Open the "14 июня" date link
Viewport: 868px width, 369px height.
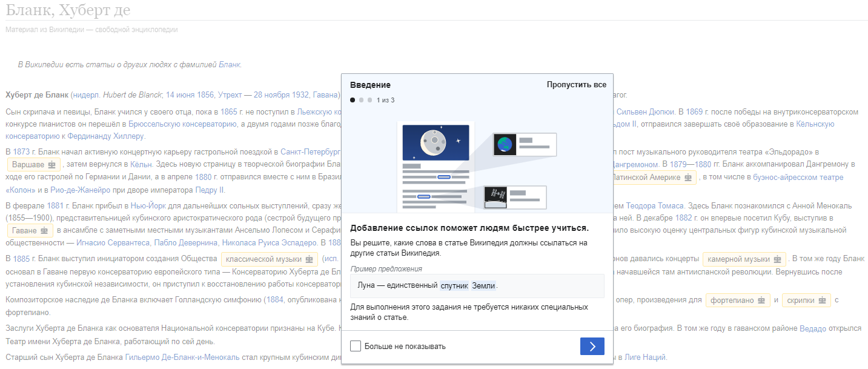(x=181, y=95)
